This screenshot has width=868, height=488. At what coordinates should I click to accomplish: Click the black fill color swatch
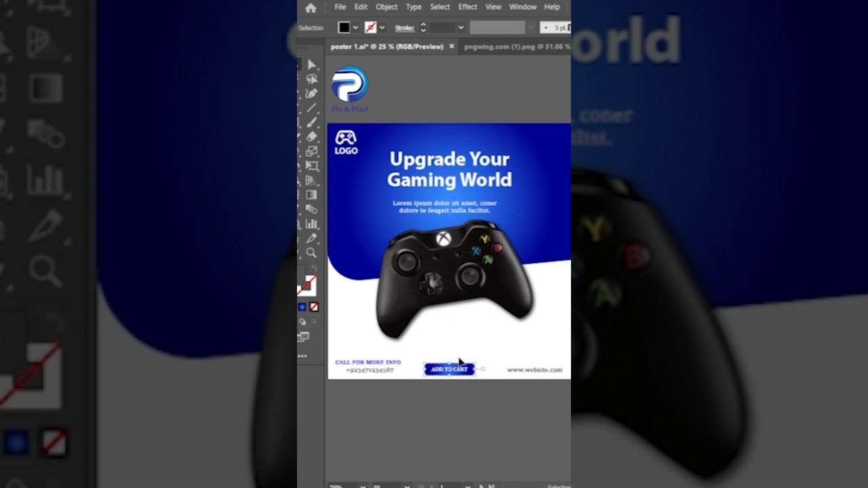(344, 28)
